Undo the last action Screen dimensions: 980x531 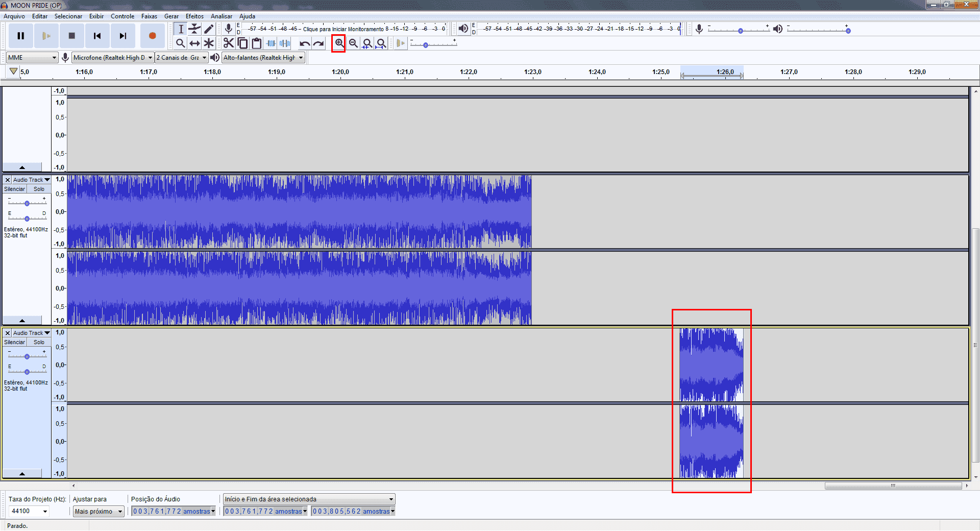305,43
